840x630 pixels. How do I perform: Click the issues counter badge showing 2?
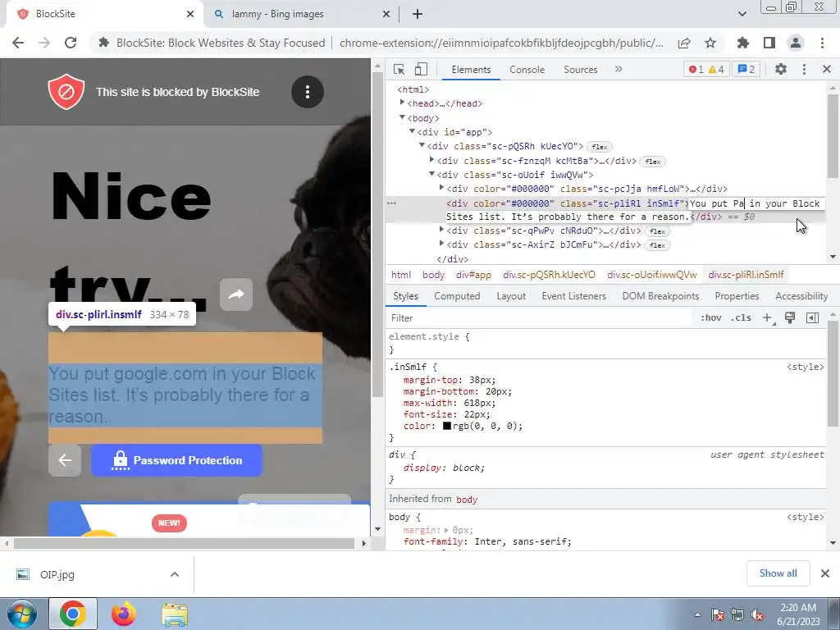coord(746,69)
